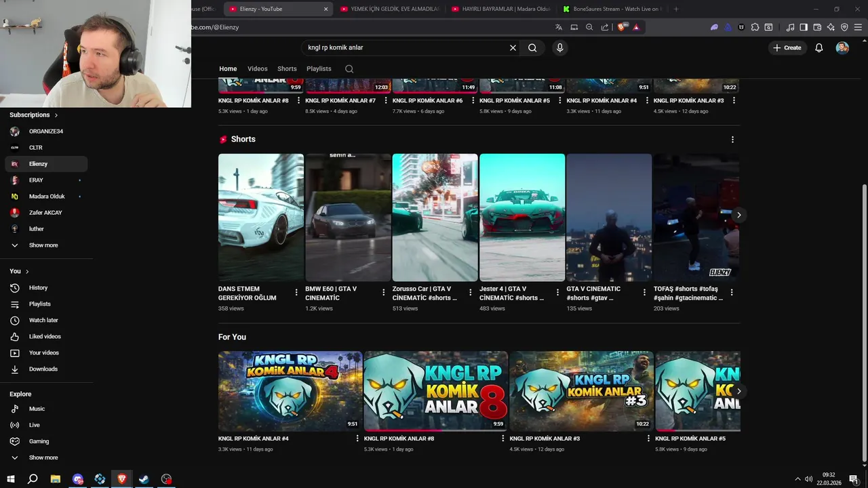Open options menu for DANS ETMEM GEREKİYOR short
Viewport: 868px width, 488px height.
click(x=296, y=293)
